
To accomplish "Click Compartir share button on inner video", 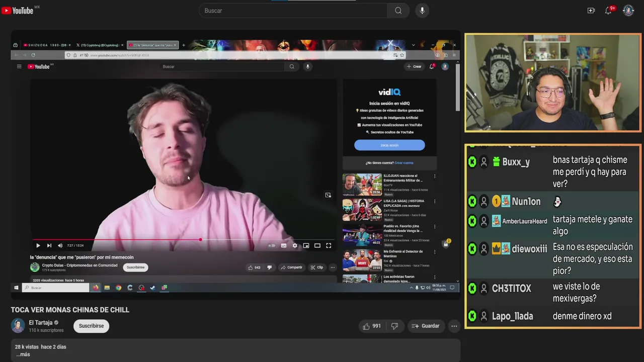I will 292,267.
